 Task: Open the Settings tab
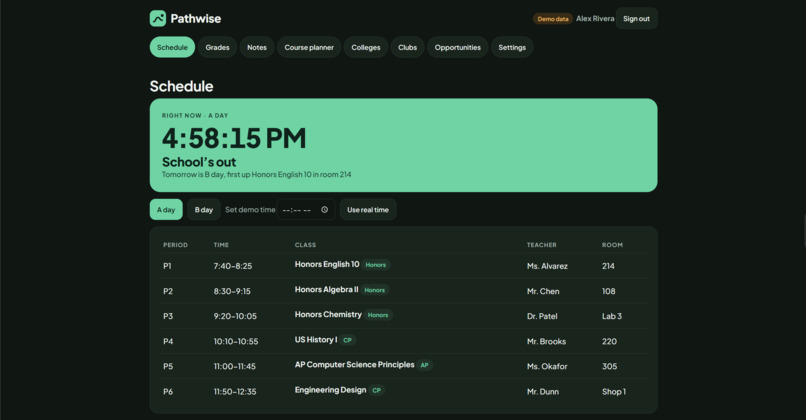point(512,47)
